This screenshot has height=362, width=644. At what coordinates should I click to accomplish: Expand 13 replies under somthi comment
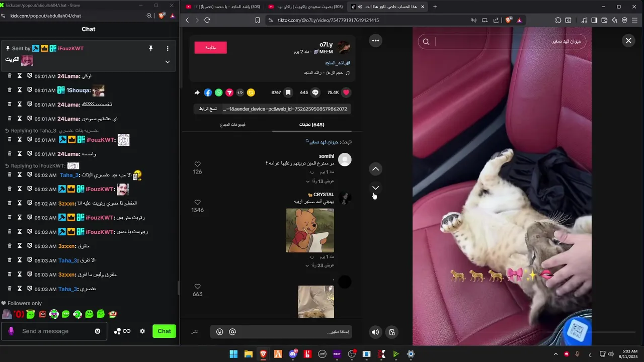point(320,181)
